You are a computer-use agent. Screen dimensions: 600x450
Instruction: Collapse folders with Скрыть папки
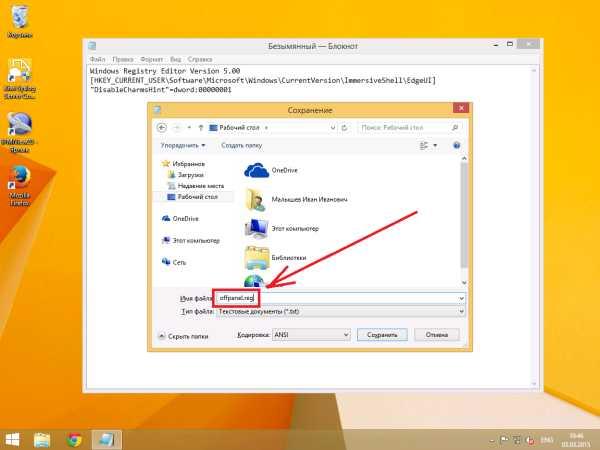coord(183,336)
